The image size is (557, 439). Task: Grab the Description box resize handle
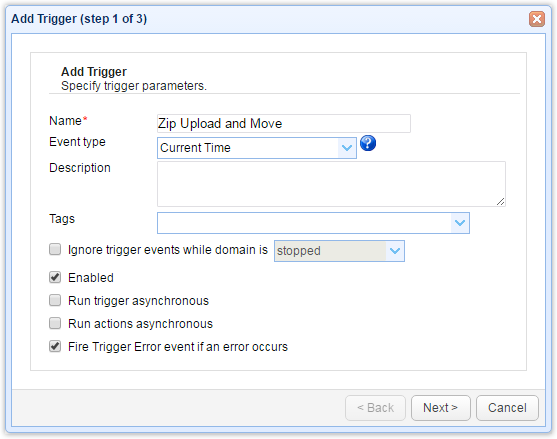pyautogui.click(x=500, y=201)
